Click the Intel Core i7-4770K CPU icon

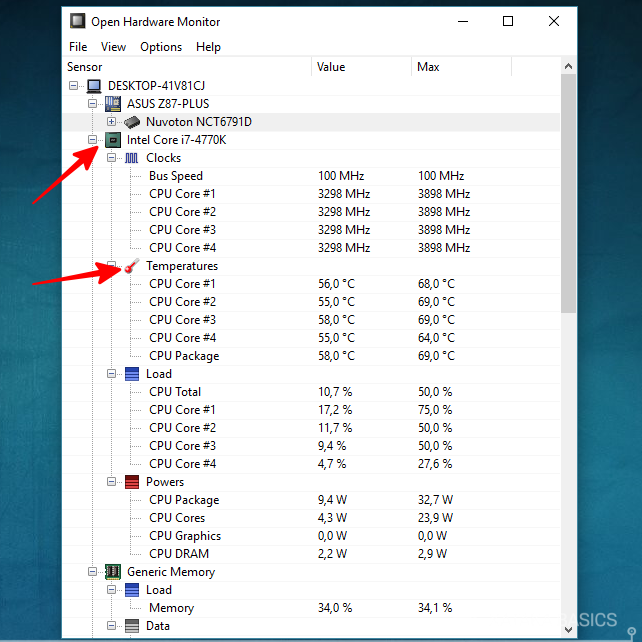tap(113, 140)
